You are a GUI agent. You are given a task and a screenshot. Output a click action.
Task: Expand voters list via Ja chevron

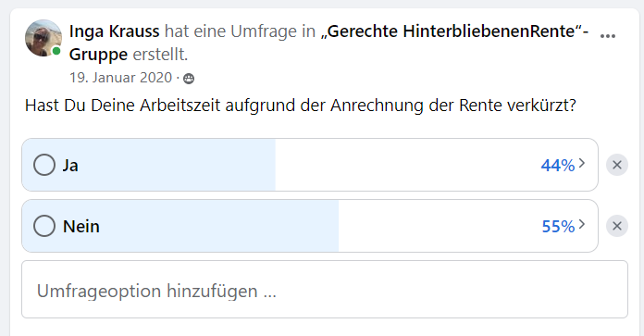tap(582, 164)
